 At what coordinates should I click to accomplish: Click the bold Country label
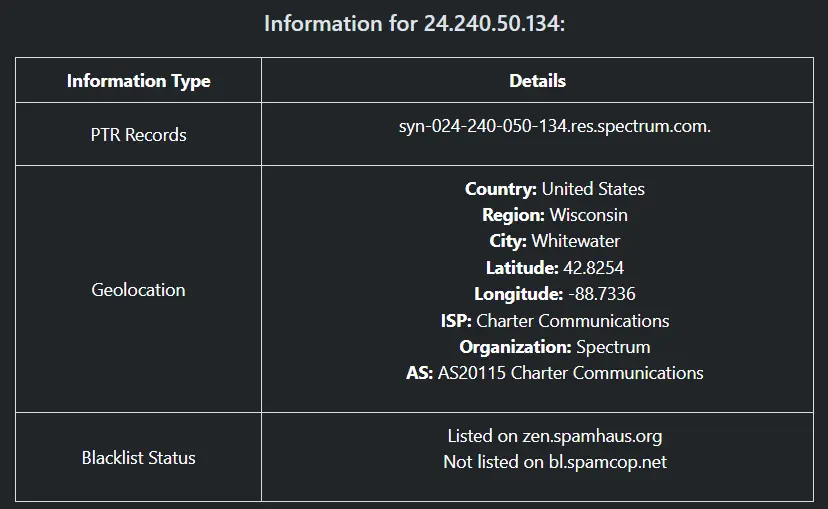(x=501, y=189)
